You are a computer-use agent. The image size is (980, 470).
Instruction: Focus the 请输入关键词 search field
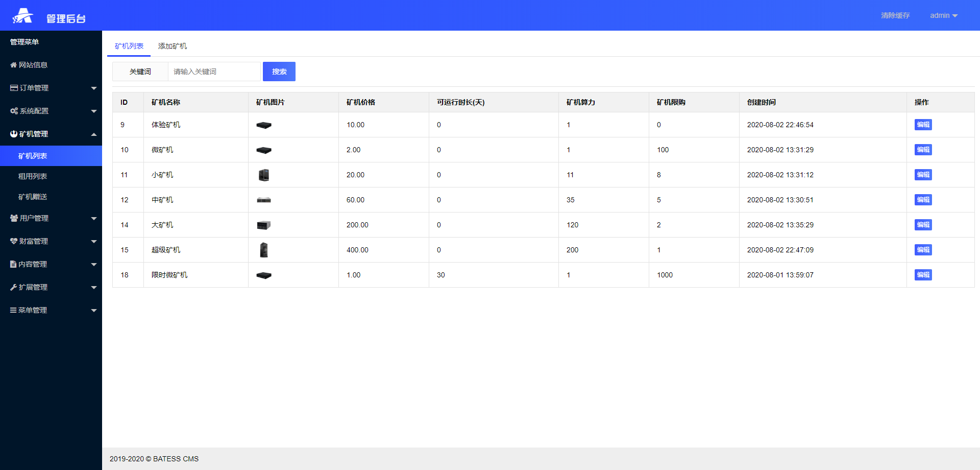click(x=214, y=72)
